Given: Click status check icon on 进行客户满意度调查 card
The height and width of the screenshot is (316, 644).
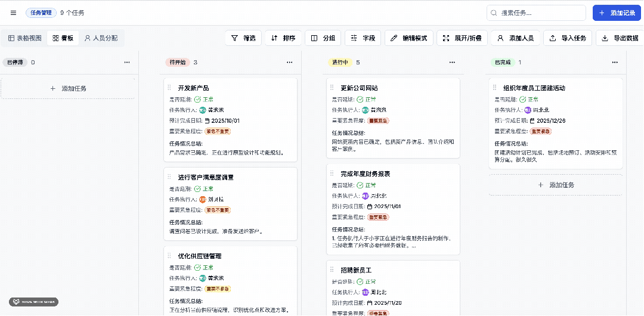Looking at the screenshot, I should pos(197,188).
